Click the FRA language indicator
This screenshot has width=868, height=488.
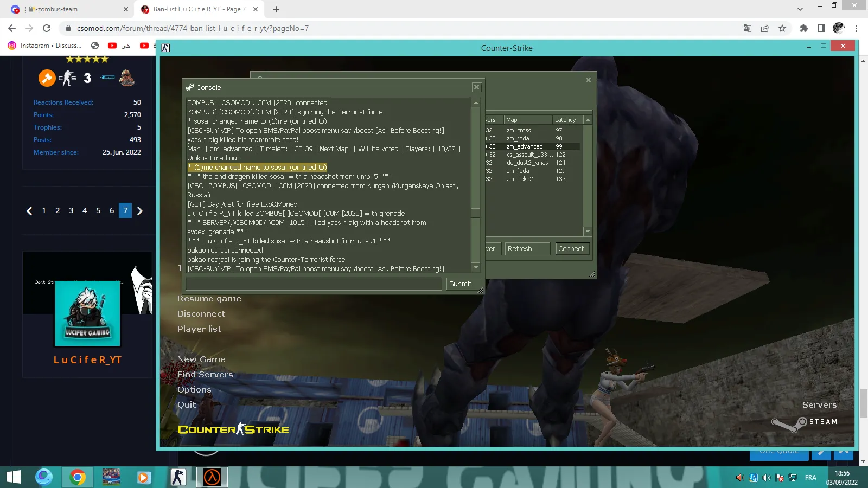[810, 478]
